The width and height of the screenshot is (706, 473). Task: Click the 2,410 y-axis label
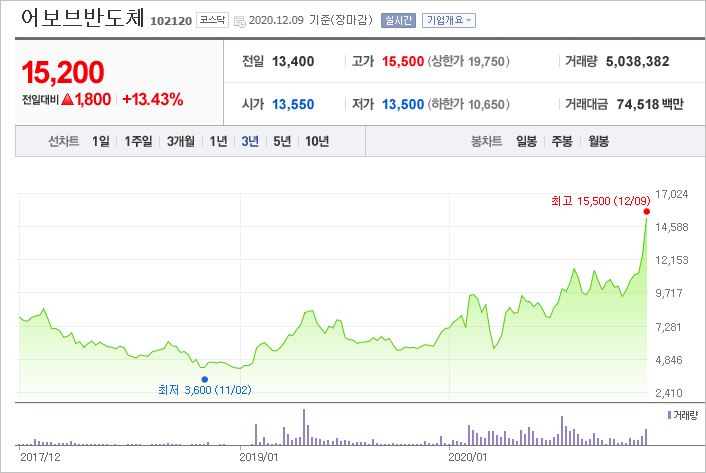pyautogui.click(x=669, y=393)
